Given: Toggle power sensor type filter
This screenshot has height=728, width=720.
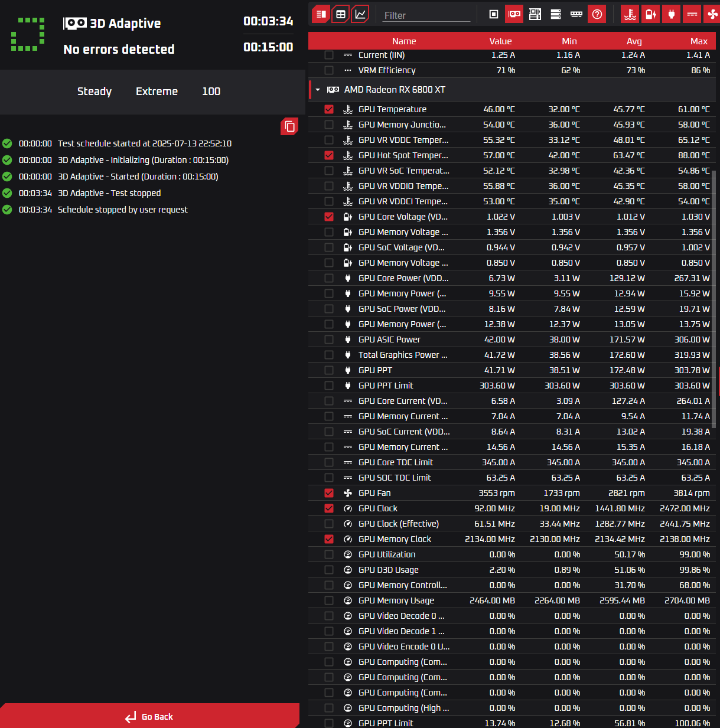Looking at the screenshot, I should click(x=672, y=14).
